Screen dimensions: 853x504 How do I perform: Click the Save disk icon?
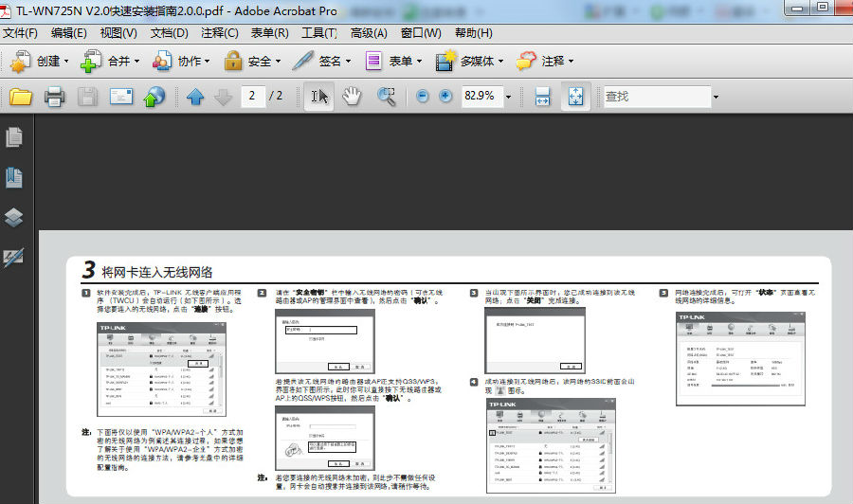tap(87, 98)
